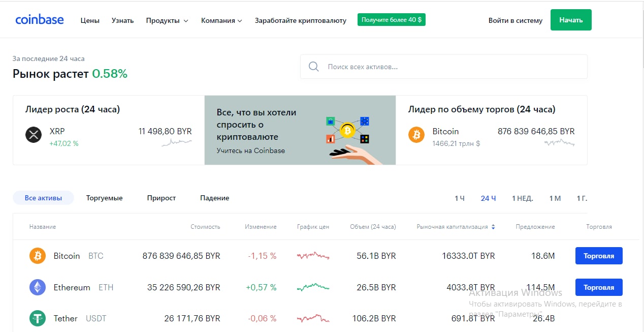Click the 18.6M Bitcoin supply value
The height and width of the screenshot is (332, 644).
543,256
